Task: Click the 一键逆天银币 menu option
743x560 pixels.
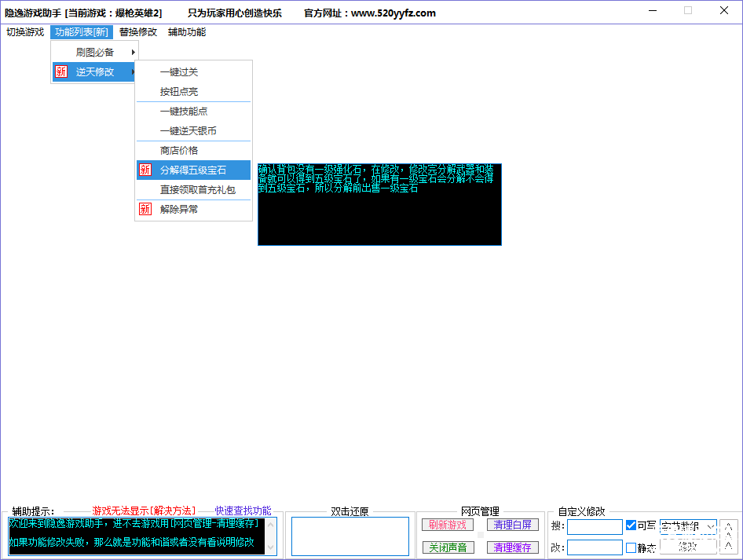Action: tap(188, 131)
